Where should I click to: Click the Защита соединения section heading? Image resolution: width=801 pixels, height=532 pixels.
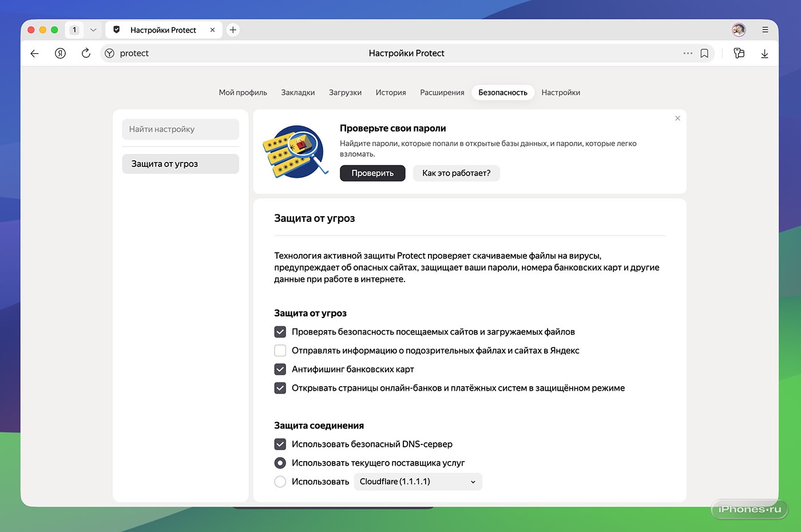pyautogui.click(x=319, y=426)
